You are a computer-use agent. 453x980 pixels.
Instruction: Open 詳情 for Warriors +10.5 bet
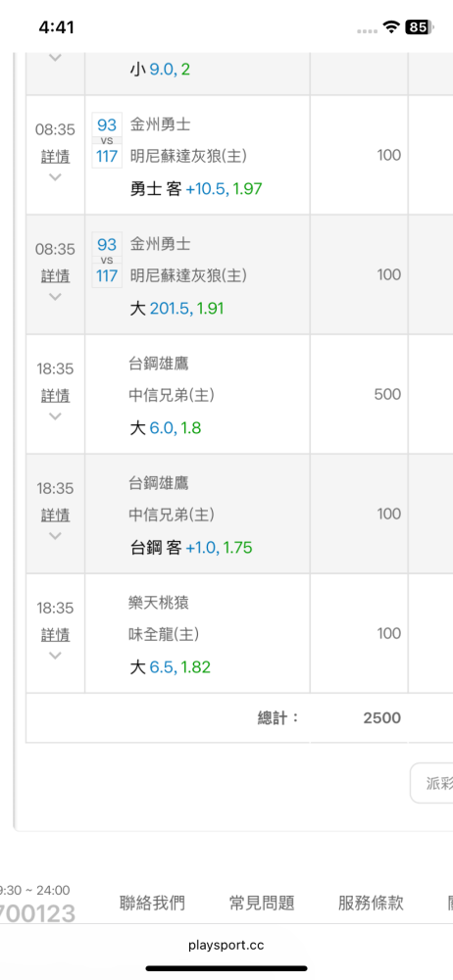point(55,156)
